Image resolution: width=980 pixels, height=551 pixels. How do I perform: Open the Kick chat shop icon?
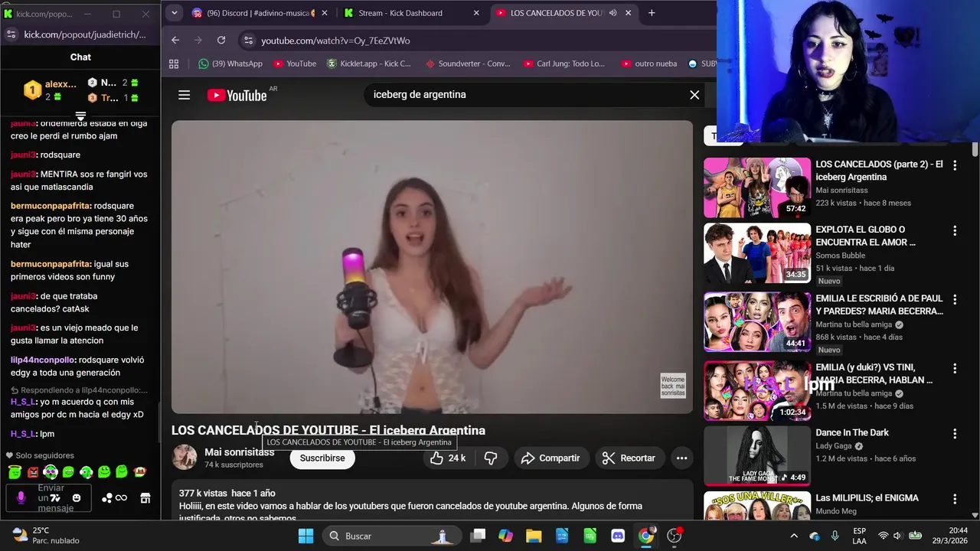pos(145,497)
